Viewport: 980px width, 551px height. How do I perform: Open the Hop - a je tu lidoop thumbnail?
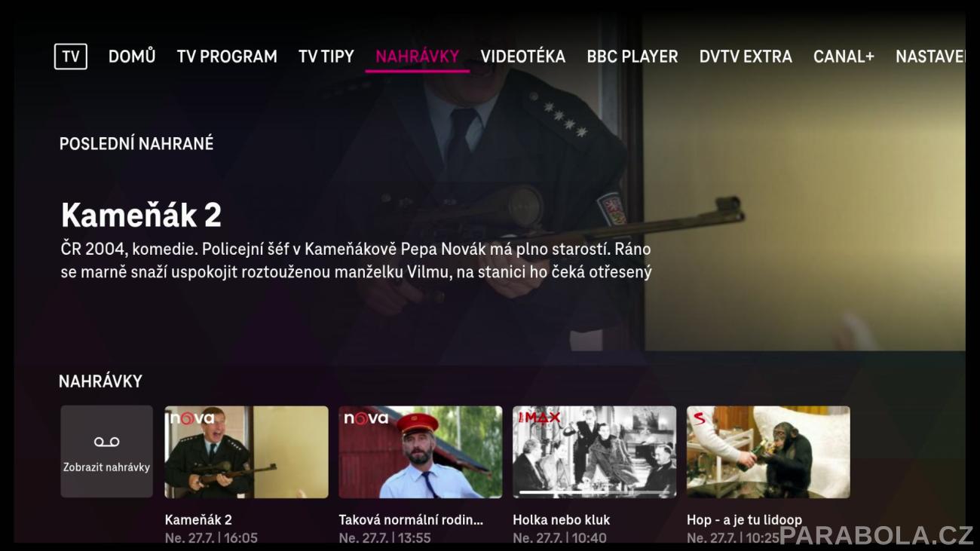point(768,452)
